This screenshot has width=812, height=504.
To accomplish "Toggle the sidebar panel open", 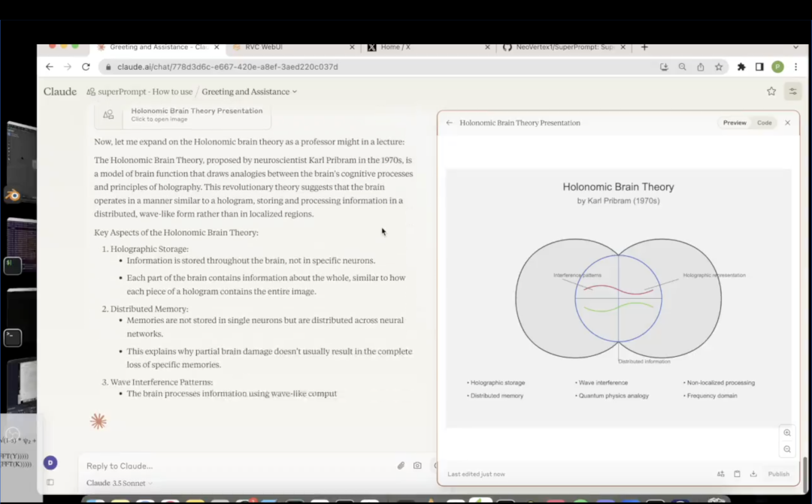I will tap(50, 482).
